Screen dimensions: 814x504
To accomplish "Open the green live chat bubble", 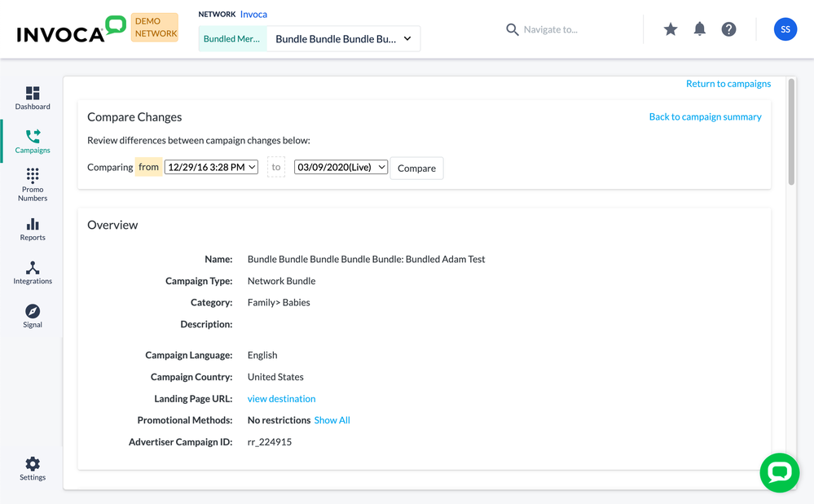I will [780, 473].
